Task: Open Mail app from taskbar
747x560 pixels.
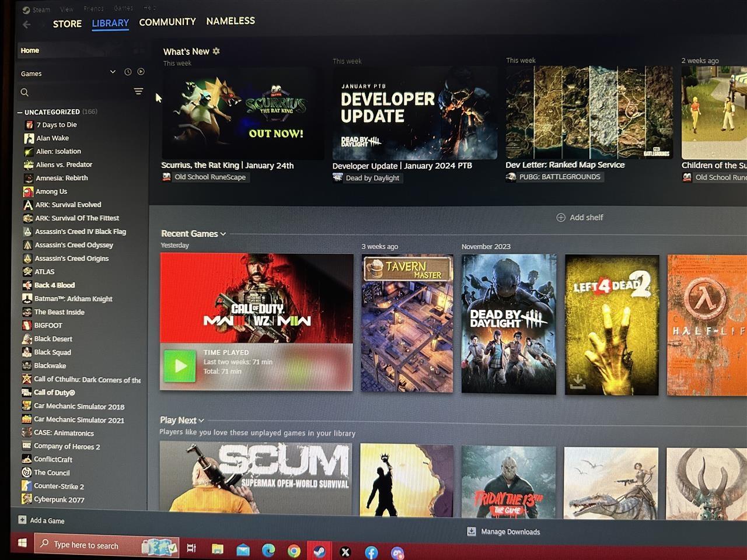Action: coord(243,549)
